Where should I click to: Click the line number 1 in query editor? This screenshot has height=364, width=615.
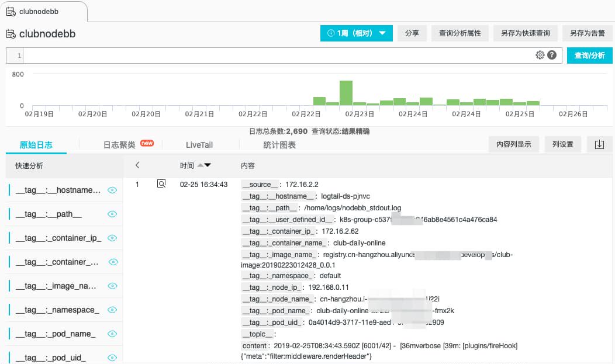19,56
